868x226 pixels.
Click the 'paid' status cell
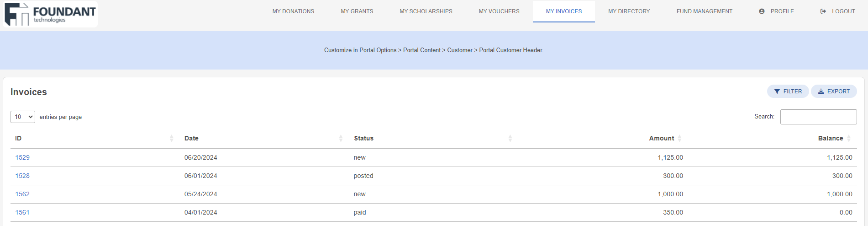click(x=360, y=212)
